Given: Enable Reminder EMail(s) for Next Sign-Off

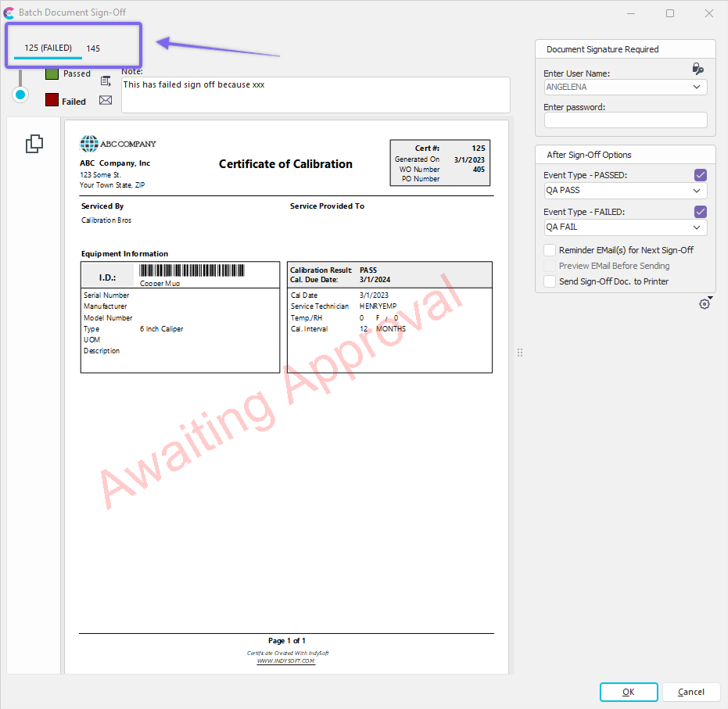Looking at the screenshot, I should coord(550,250).
